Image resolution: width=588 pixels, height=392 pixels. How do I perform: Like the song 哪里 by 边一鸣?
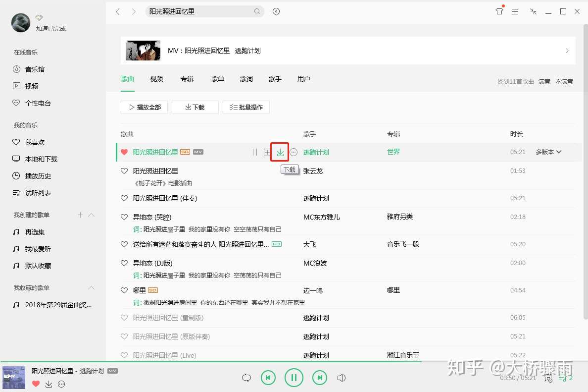[124, 290]
